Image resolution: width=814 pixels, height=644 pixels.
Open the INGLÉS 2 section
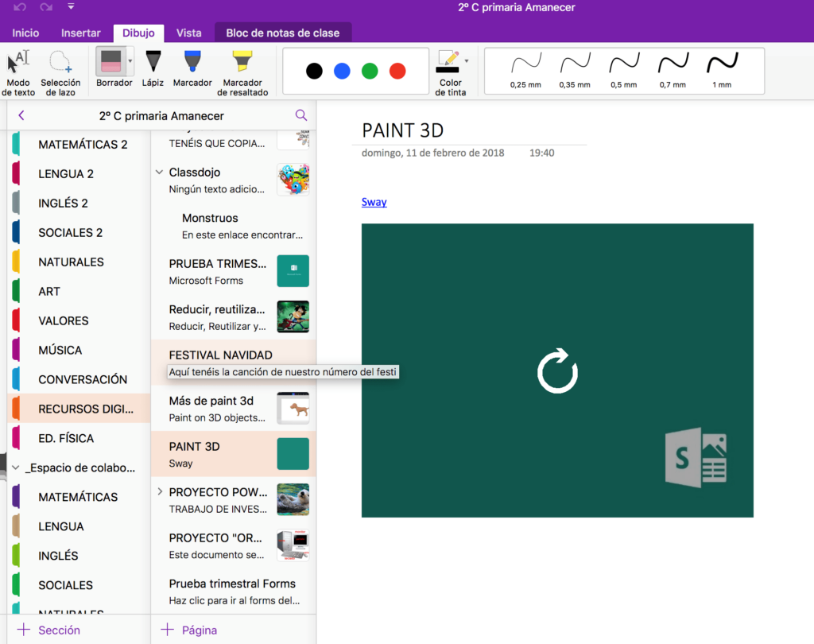click(x=79, y=203)
